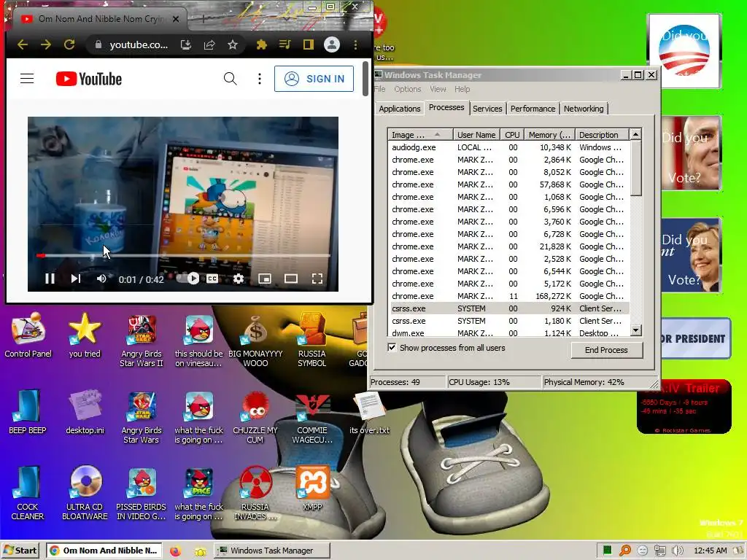Open the Windows Start button
This screenshot has height=560, width=747.
click(20, 551)
